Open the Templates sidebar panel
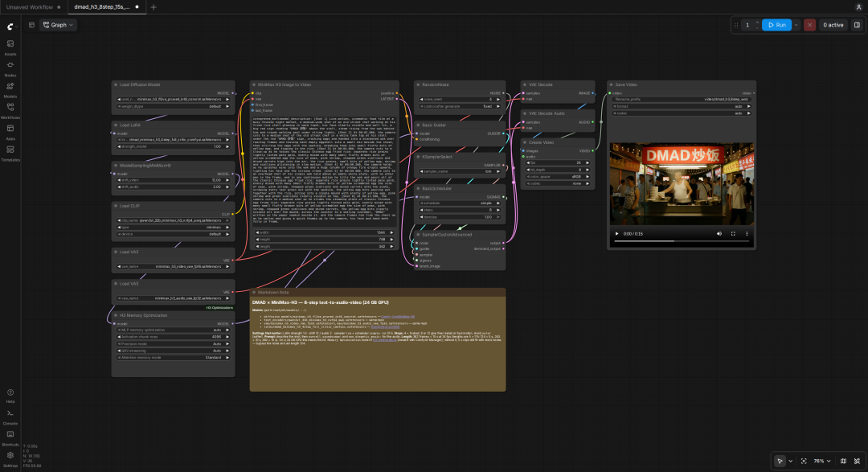 (x=10, y=153)
